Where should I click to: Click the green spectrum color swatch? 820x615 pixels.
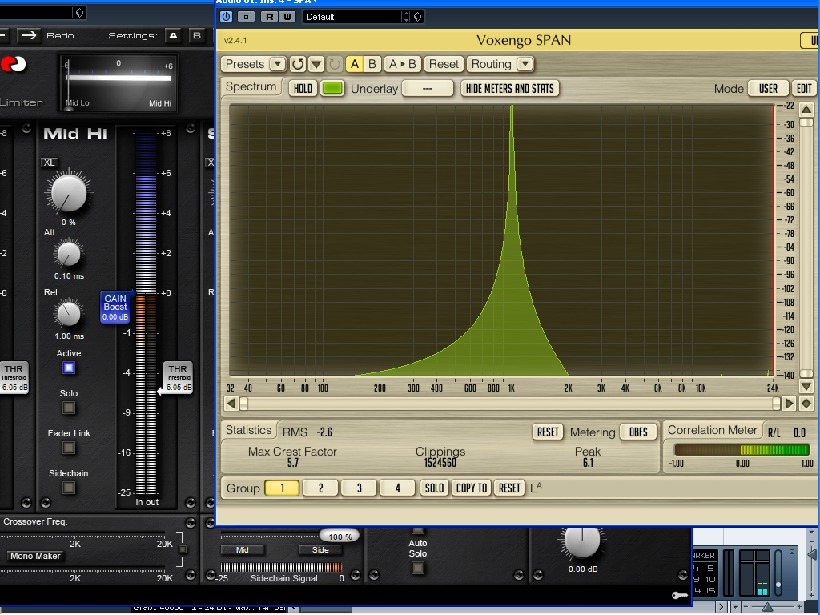click(332, 88)
